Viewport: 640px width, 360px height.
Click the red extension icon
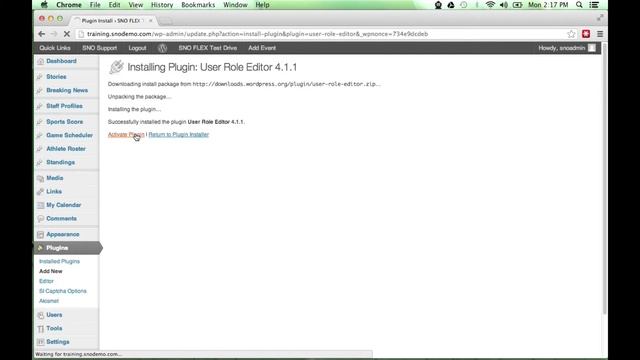coord(586,34)
